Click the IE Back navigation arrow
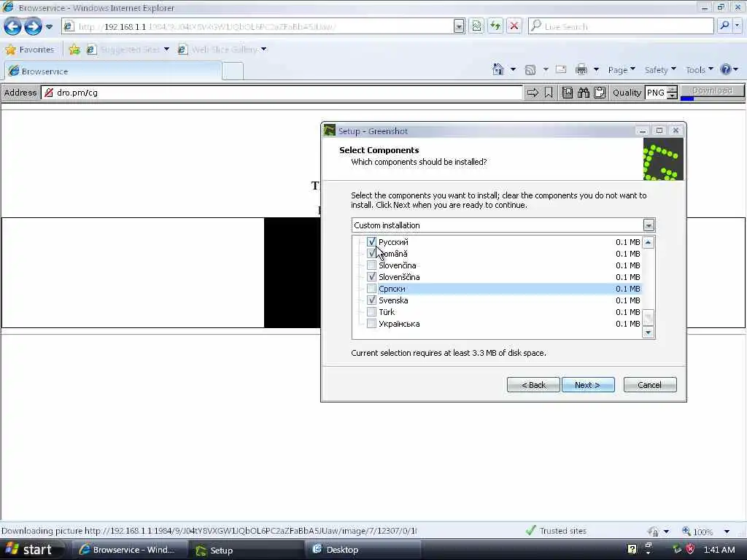 click(x=13, y=26)
